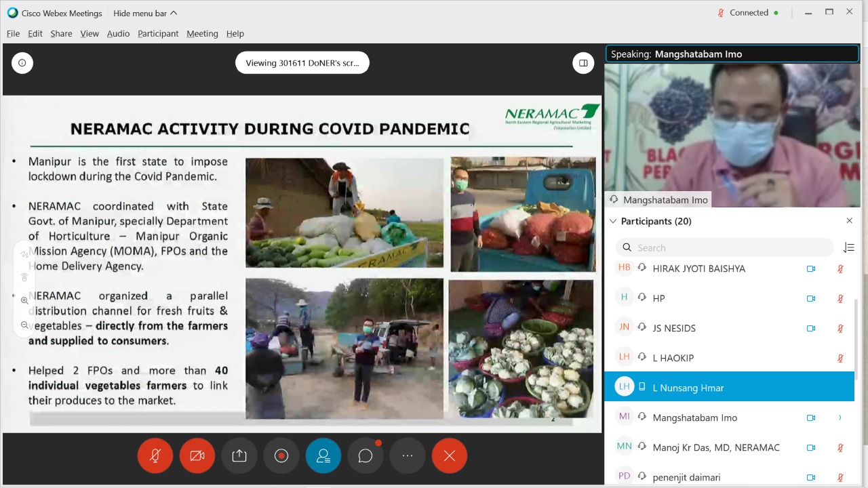The image size is (868, 488).
Task: Click Viewing 301611 DoNER's screen pill
Action: [x=302, y=63]
